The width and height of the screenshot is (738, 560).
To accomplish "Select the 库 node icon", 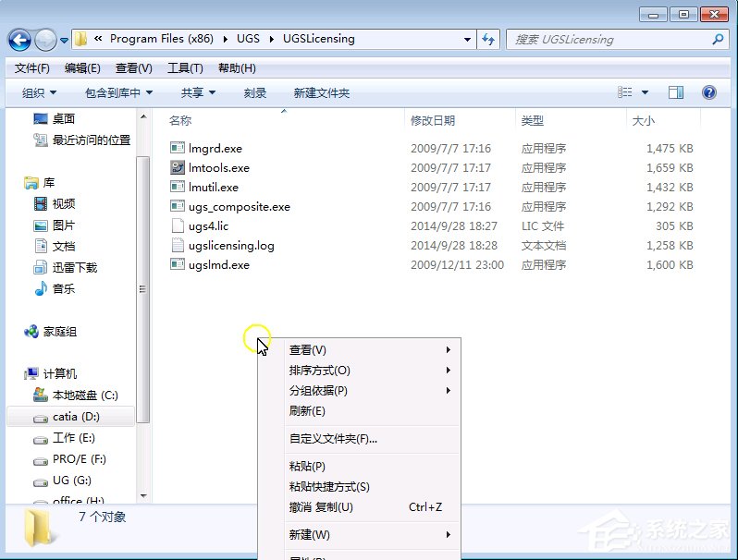I will tap(31, 183).
